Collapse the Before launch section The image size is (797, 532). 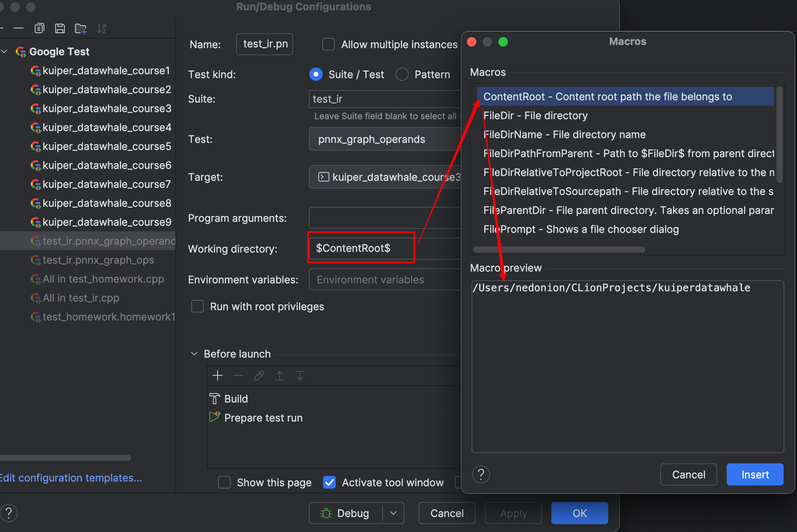(x=194, y=354)
